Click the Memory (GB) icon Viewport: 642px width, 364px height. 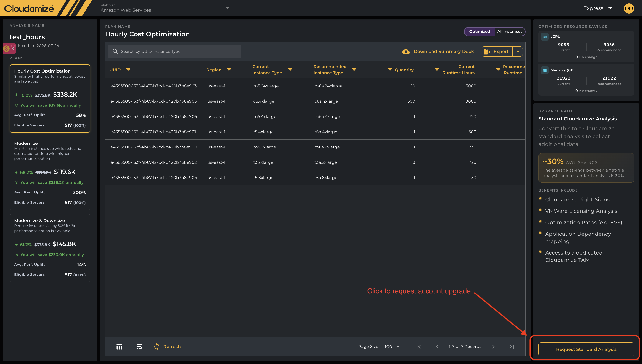pyautogui.click(x=545, y=70)
